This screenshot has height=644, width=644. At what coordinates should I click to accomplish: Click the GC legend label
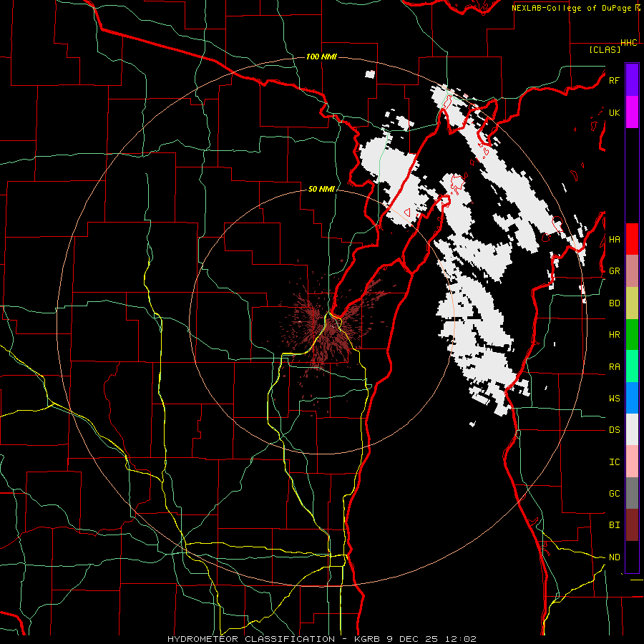point(614,494)
